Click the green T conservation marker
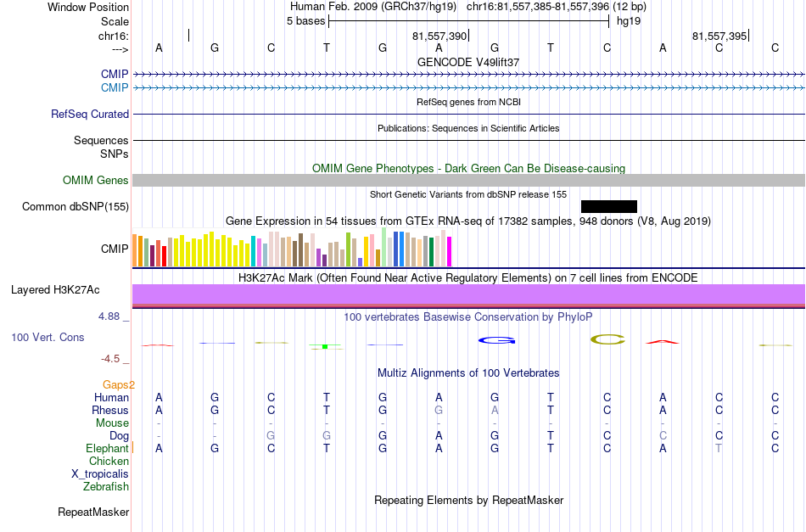This screenshot has width=806, height=532. coord(326,347)
